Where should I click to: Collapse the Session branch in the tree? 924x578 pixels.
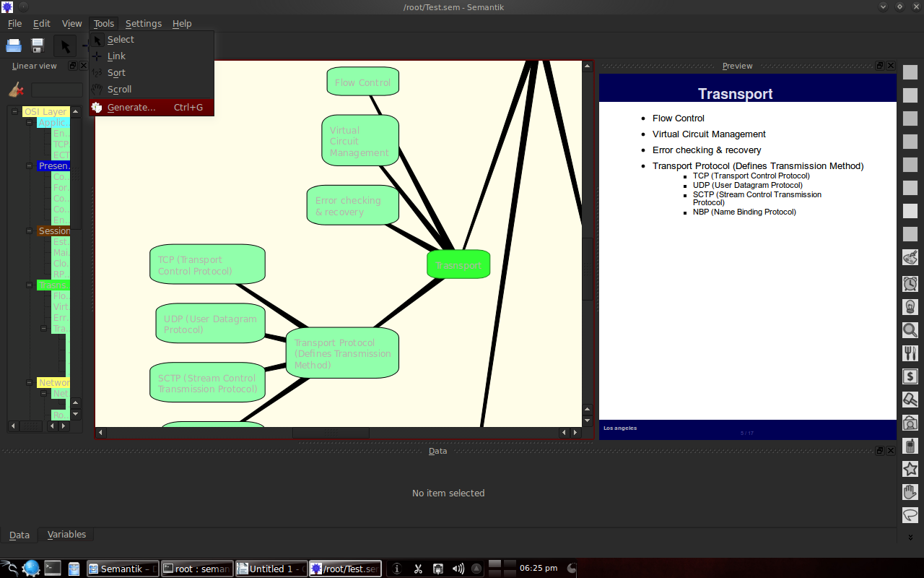(x=28, y=230)
